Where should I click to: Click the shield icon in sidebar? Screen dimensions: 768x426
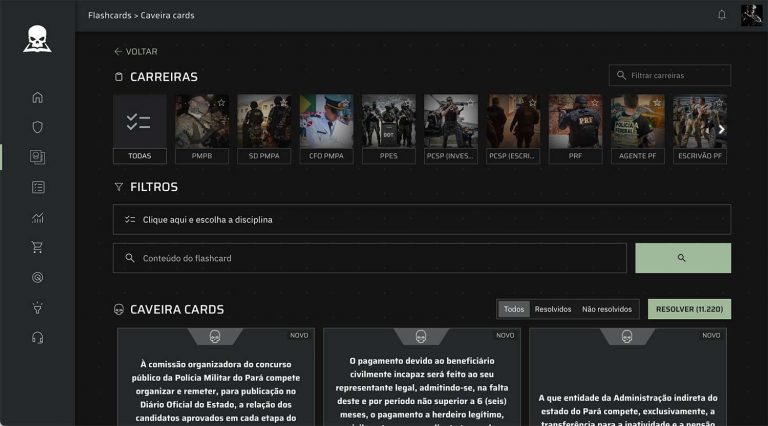[x=38, y=127]
